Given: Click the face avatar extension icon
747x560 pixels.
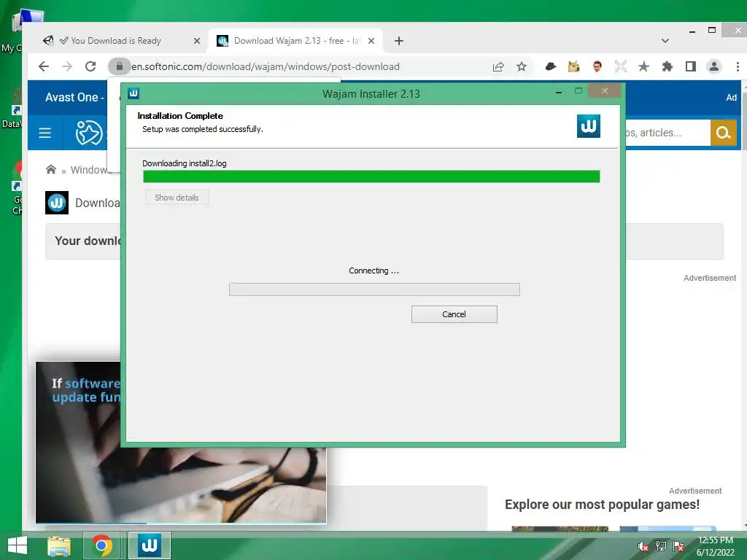Looking at the screenshot, I should [597, 66].
